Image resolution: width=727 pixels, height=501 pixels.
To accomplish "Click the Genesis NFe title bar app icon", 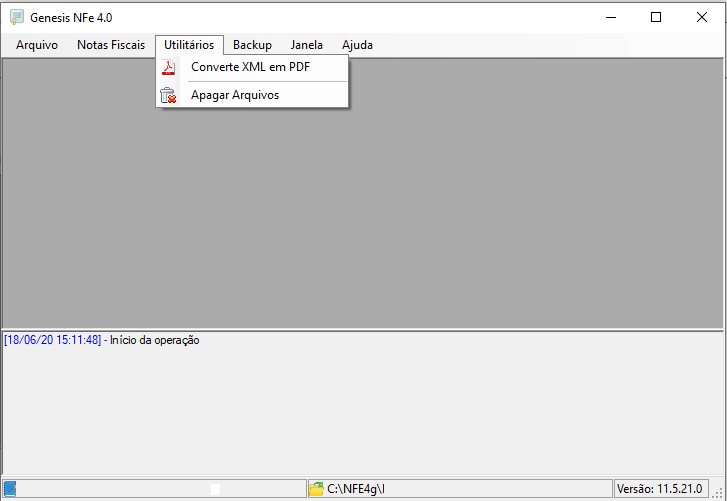I will [x=17, y=18].
